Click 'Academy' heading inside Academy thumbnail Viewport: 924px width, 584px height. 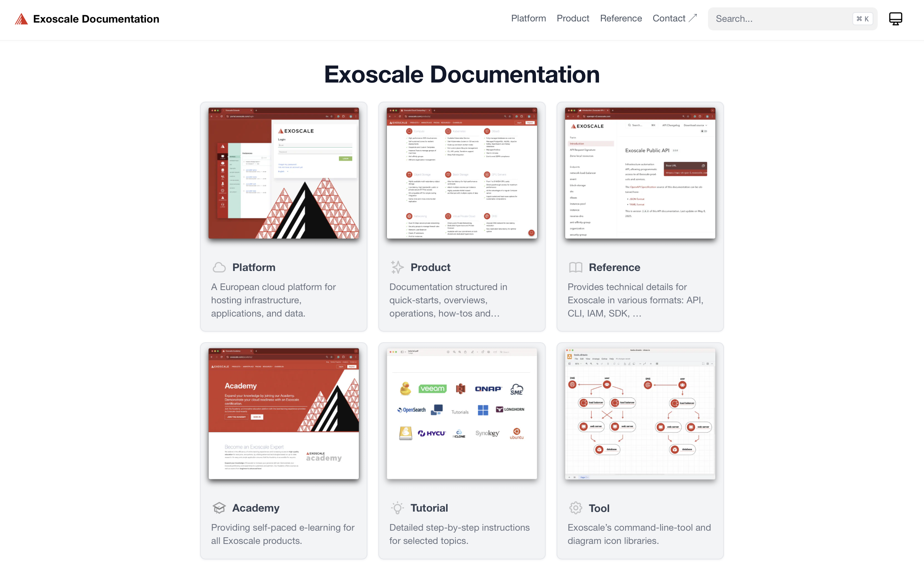tap(241, 386)
